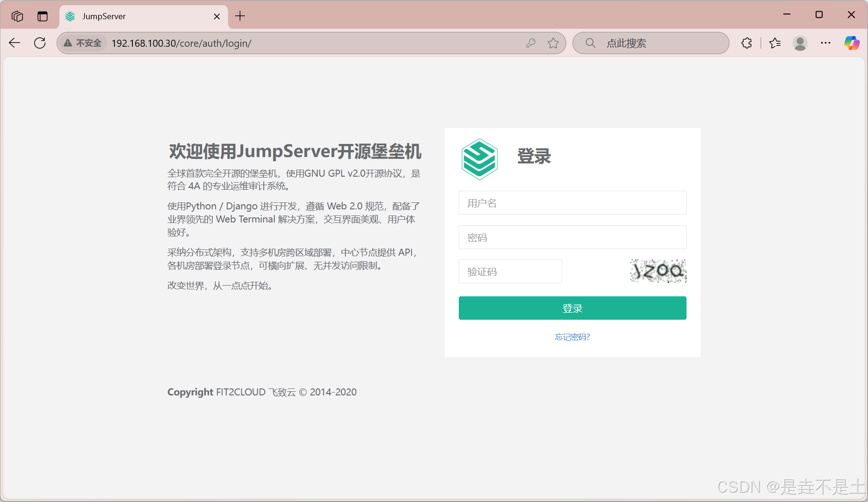This screenshot has height=502, width=868.
Task: Click the Copyright FIT2CLOUD footer text
Action: 262,392
